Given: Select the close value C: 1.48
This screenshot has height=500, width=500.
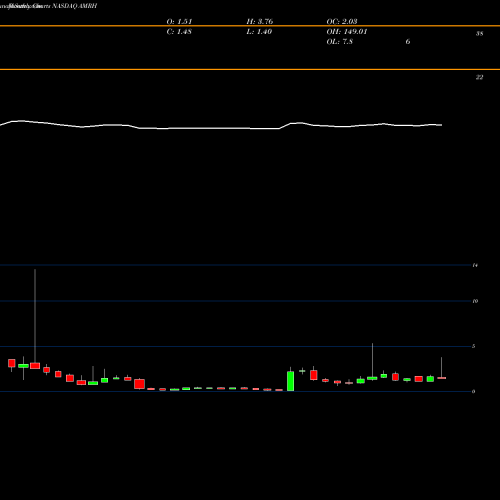Looking at the screenshot, I should [179, 31].
